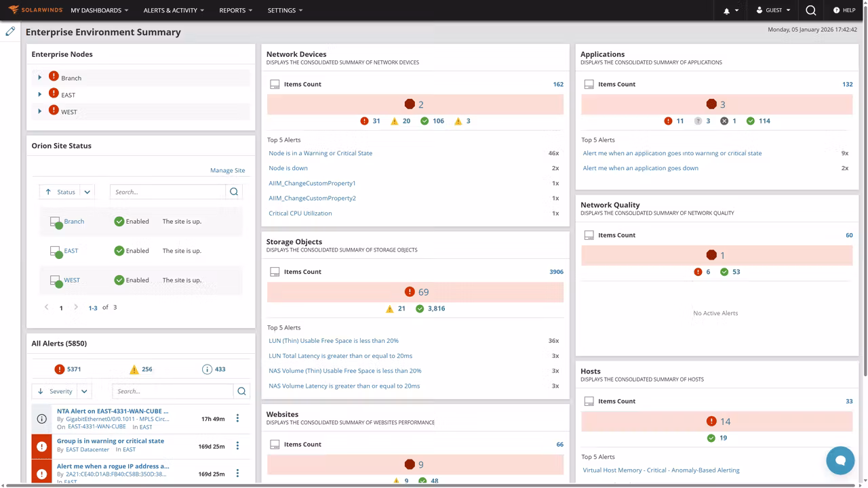Click the Search field in All Alerts
Viewport: 868px width, 488px height.
pos(173,391)
